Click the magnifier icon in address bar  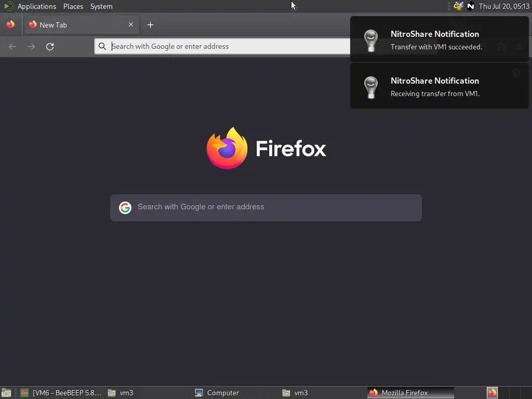tap(102, 46)
